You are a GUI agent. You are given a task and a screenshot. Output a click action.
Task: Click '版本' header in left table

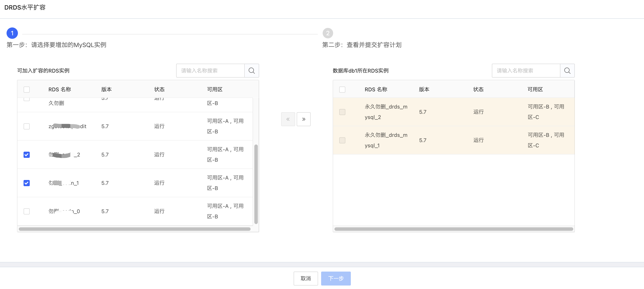tap(107, 90)
